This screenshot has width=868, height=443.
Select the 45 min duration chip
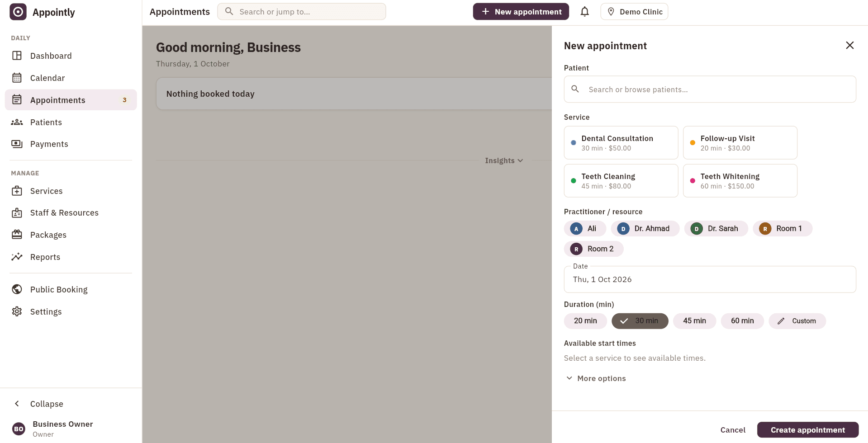tap(694, 321)
